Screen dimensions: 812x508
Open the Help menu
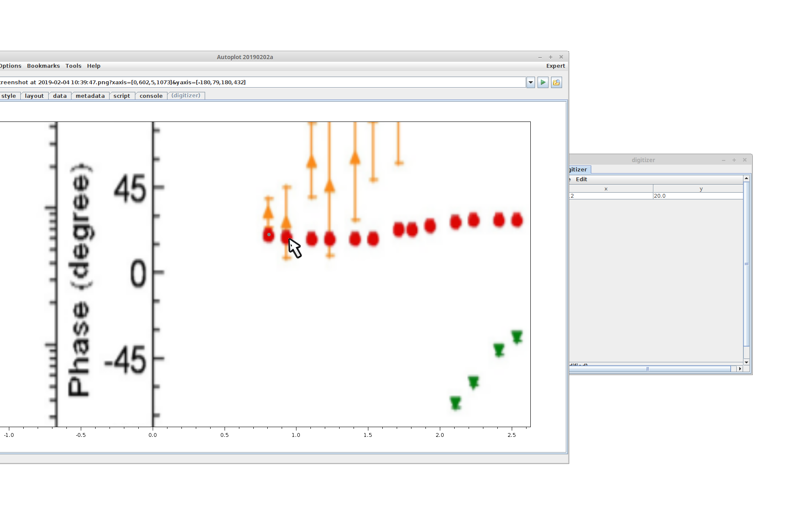[93, 66]
